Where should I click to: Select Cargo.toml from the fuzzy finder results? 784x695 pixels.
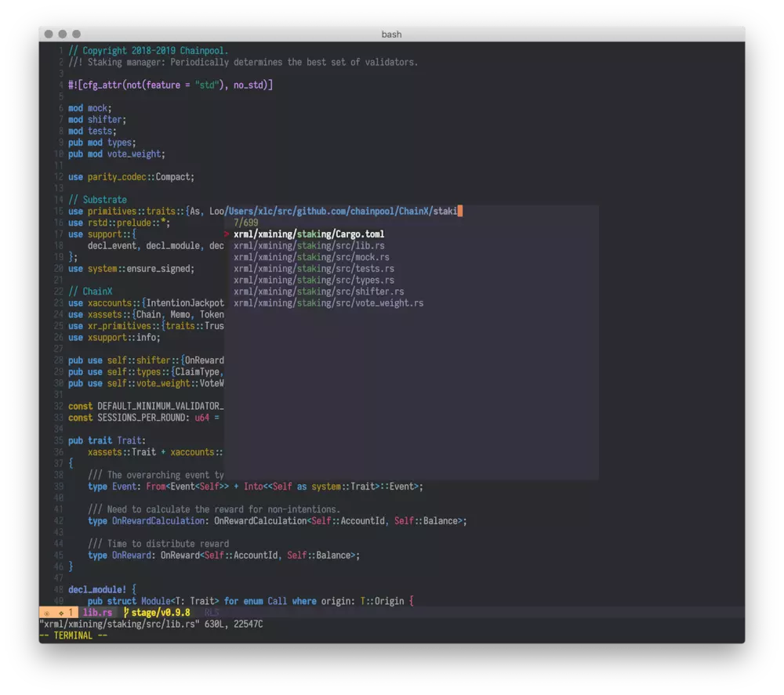pyautogui.click(x=310, y=233)
